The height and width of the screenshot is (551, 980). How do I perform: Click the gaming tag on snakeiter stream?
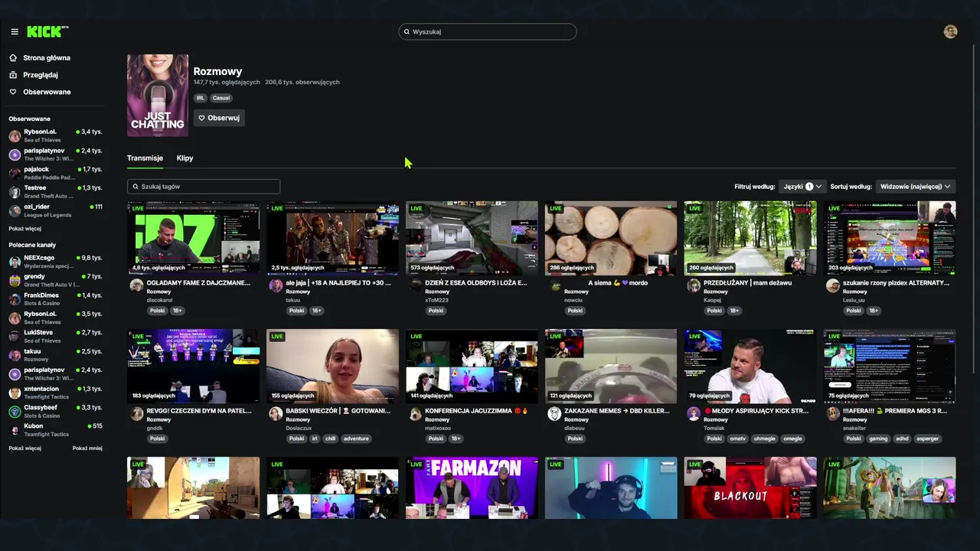point(878,439)
